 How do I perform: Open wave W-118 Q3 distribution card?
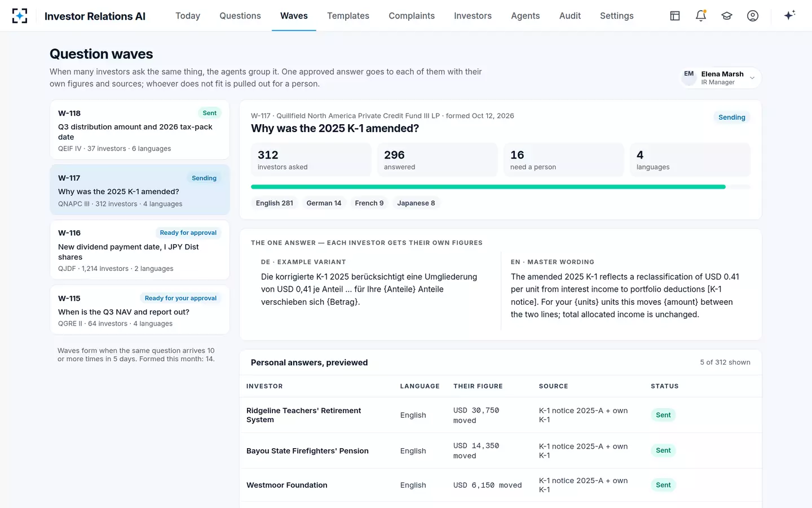click(140, 130)
